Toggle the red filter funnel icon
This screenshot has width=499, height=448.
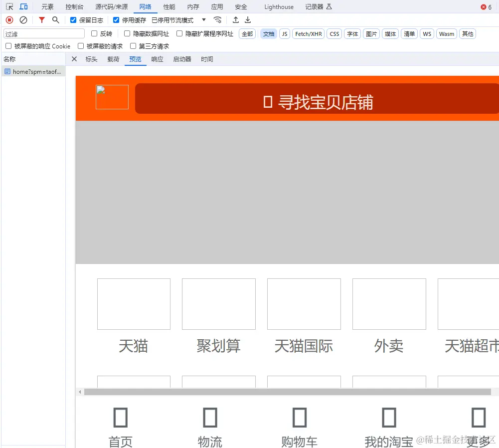click(x=42, y=20)
